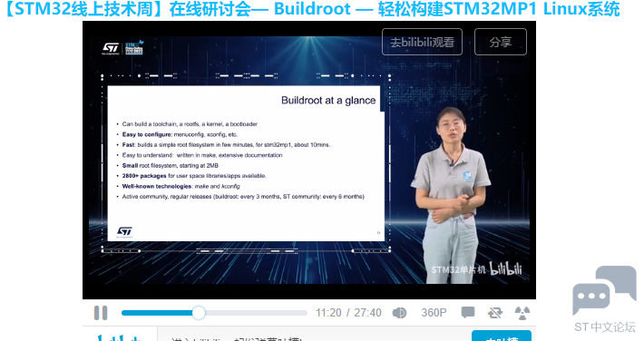
Task: Open the Buildroot webinar title link
Action: [x=312, y=9]
